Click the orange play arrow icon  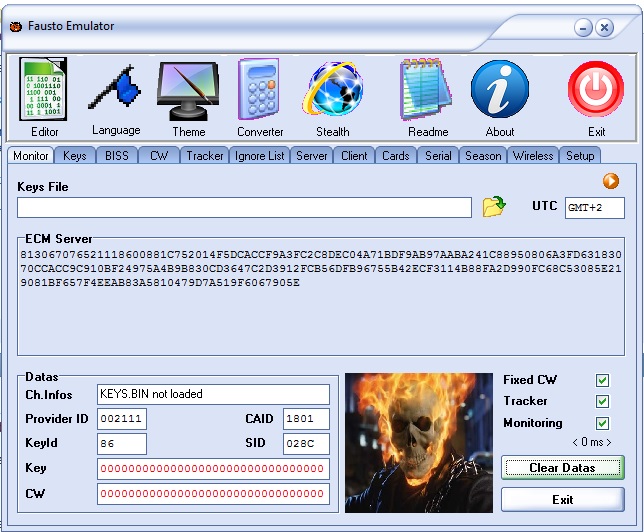click(611, 181)
